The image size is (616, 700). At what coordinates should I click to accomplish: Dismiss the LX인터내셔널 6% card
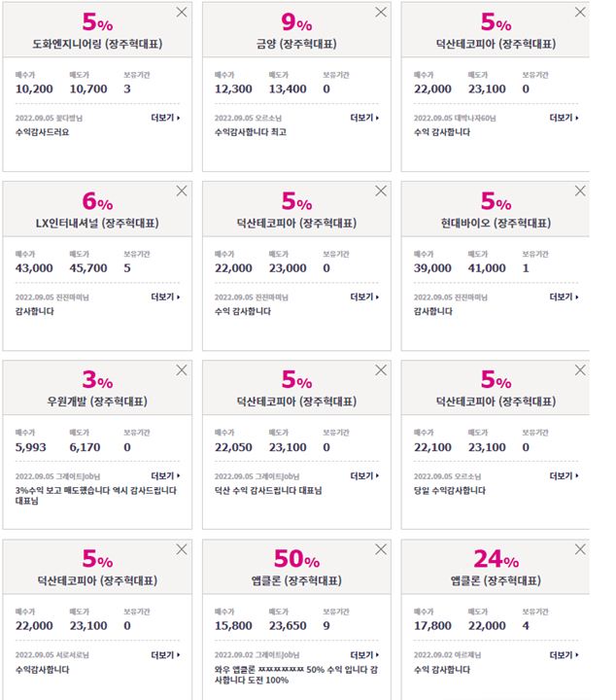pyautogui.click(x=182, y=192)
